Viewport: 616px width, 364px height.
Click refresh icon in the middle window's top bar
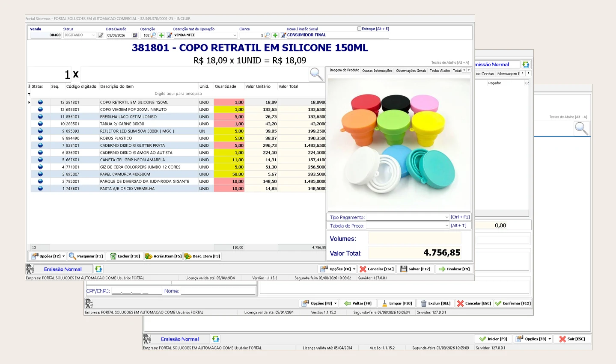click(x=526, y=65)
